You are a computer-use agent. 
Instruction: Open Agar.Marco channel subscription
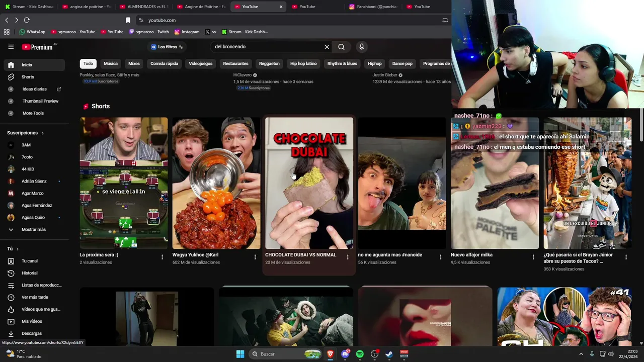(34, 193)
